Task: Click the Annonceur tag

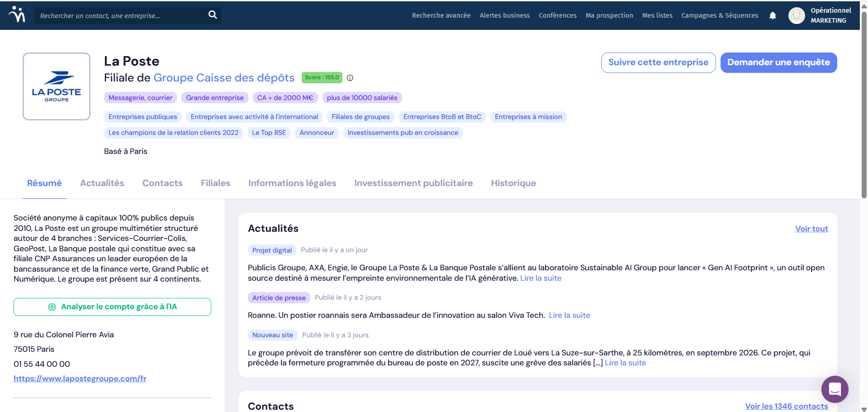Action: pos(317,133)
